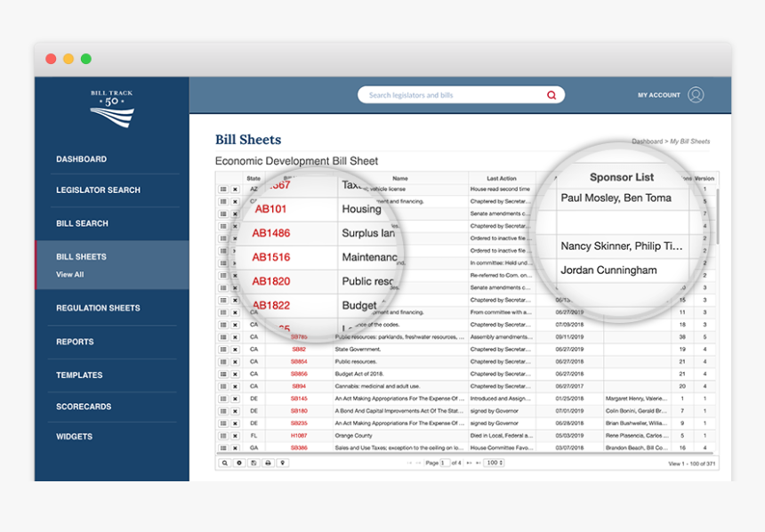
Task: Open the SB785 bill link
Action: click(299, 337)
